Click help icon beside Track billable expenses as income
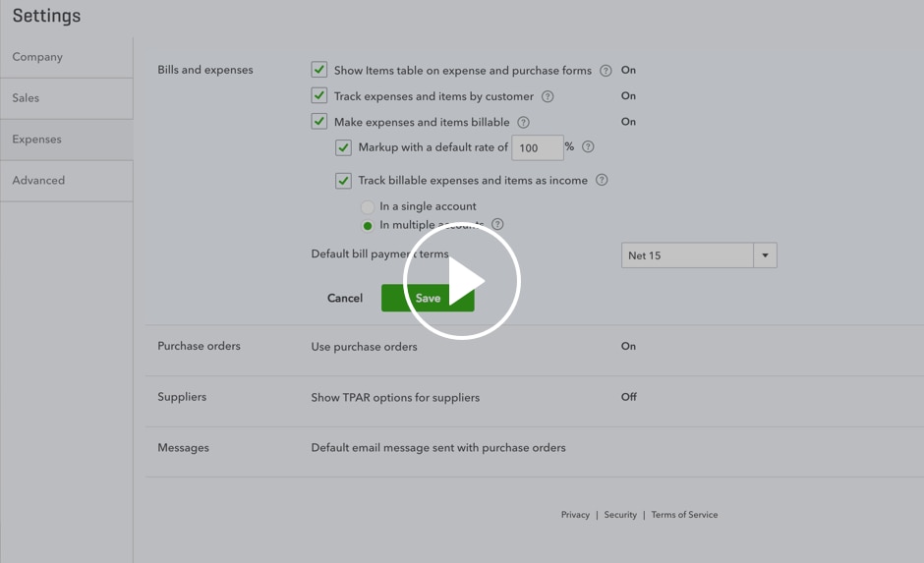Image resolution: width=924 pixels, height=563 pixels. (x=602, y=180)
